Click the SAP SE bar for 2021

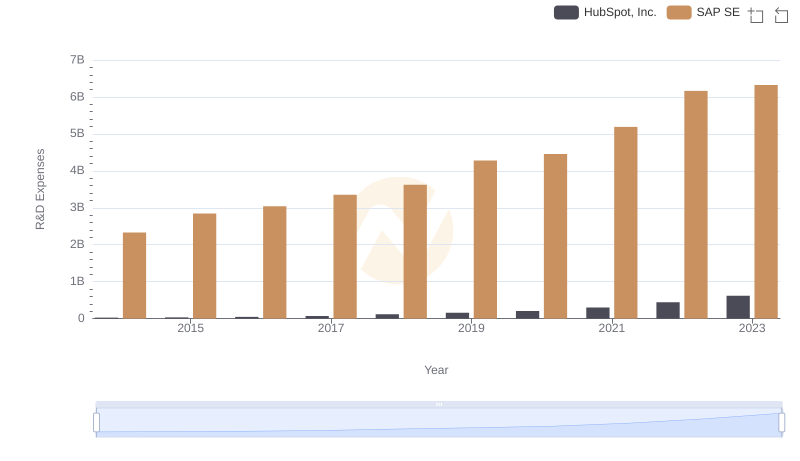pos(626,223)
